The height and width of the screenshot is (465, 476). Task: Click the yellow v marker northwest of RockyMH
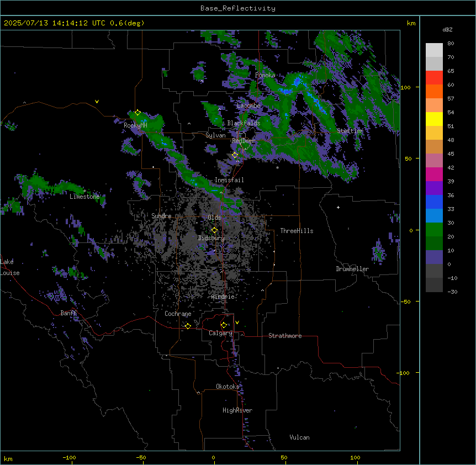(x=97, y=102)
